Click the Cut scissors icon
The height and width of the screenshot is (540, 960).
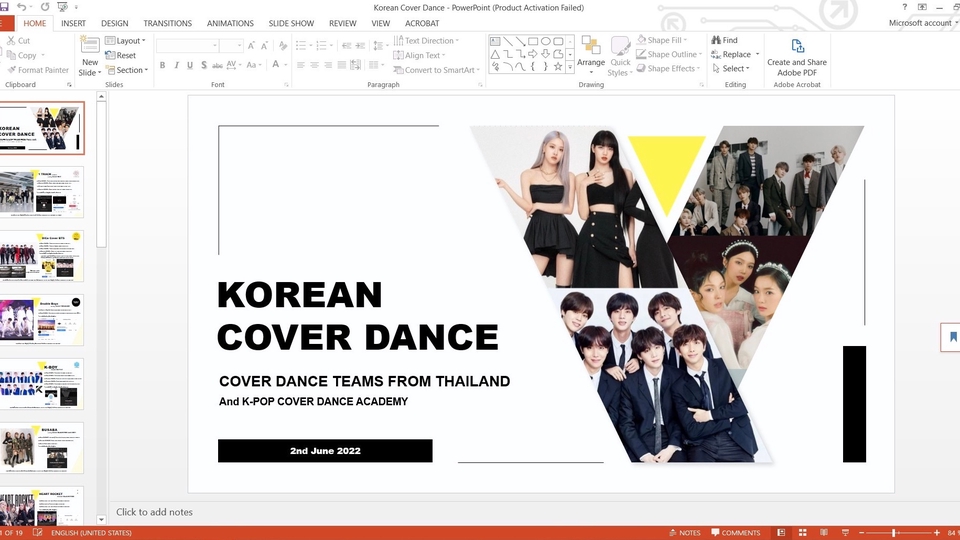pyautogui.click(x=11, y=40)
